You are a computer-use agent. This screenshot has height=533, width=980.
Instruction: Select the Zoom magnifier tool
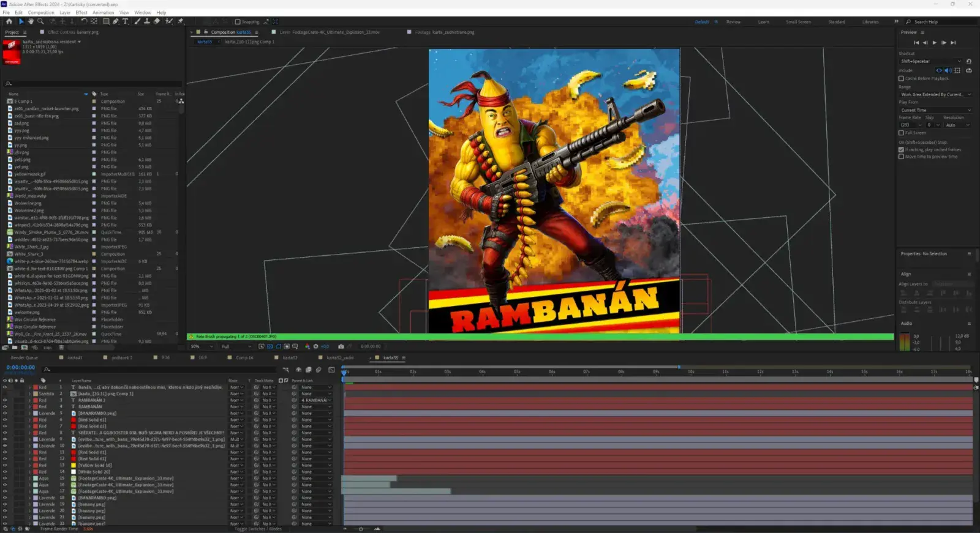pos(41,21)
